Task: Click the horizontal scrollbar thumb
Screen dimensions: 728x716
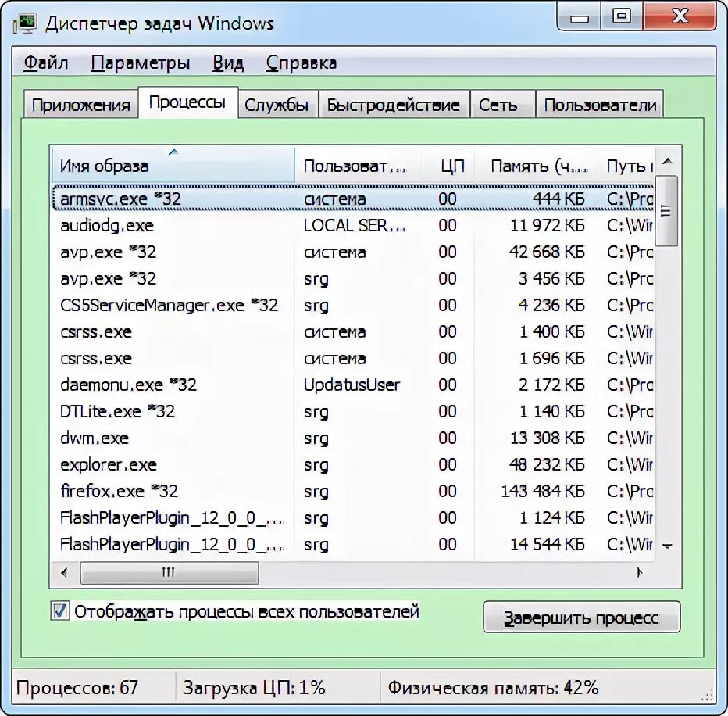Action: click(170, 572)
